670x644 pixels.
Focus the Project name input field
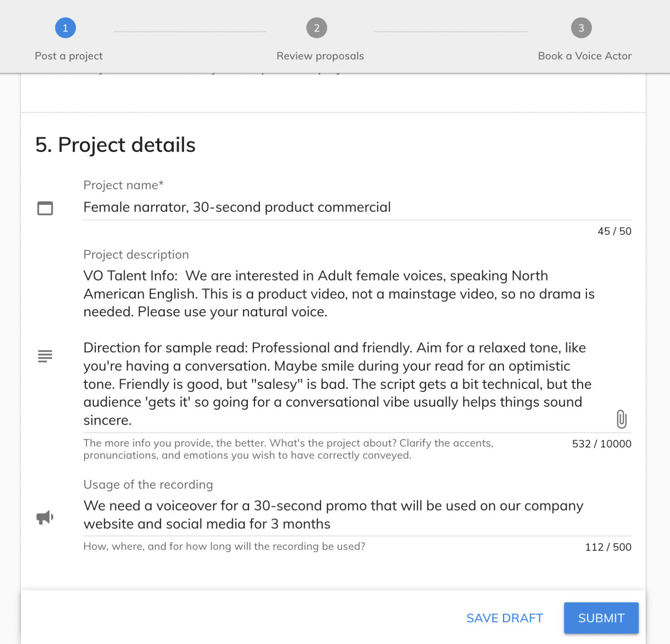(357, 207)
